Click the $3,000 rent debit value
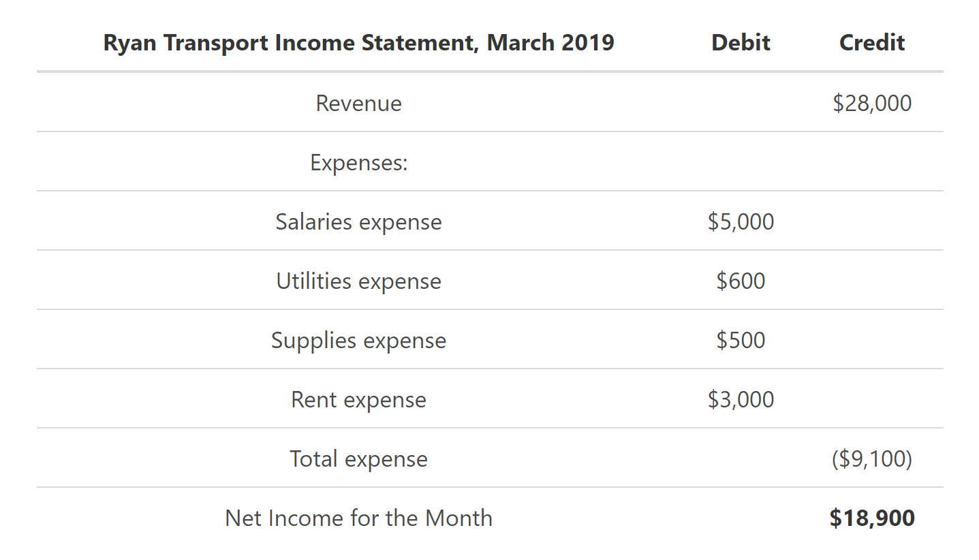This screenshot has width=979, height=560. pos(741,400)
